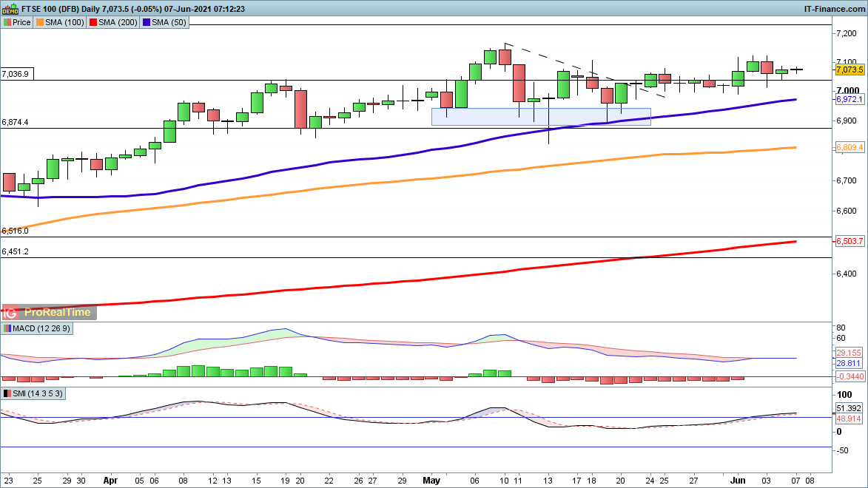Select the dashed descending trendline

(x=585, y=72)
